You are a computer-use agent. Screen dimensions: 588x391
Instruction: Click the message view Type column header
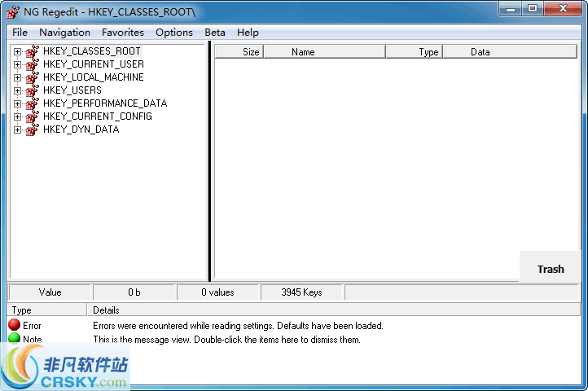47,310
